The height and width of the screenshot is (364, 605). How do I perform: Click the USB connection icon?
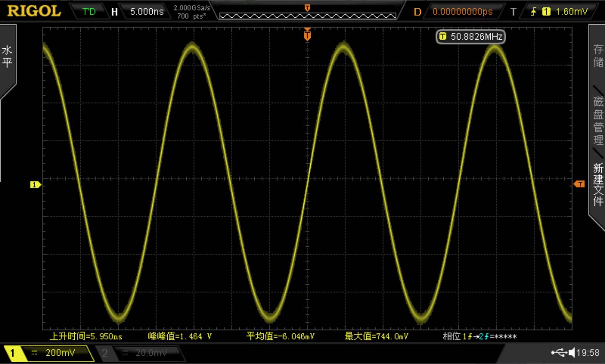coord(559,352)
